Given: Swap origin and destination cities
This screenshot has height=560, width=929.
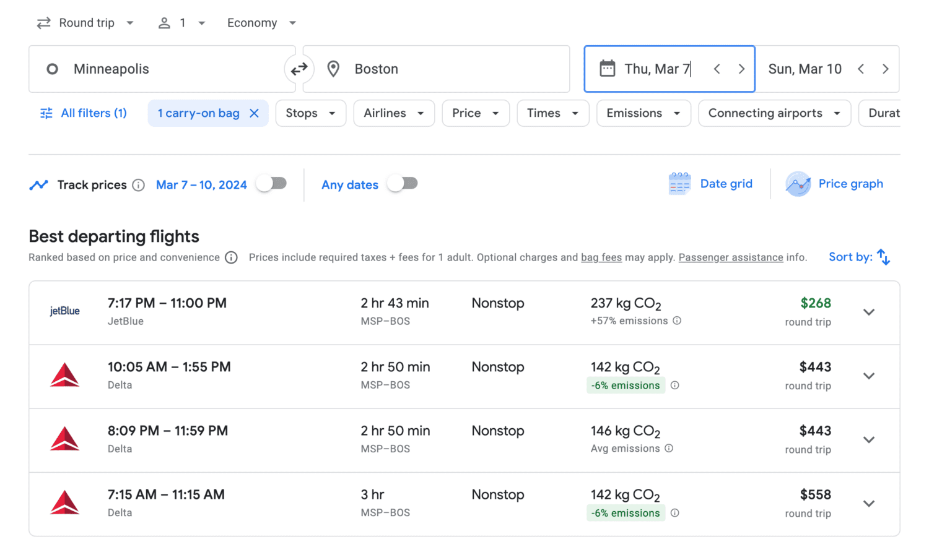Looking at the screenshot, I should 299,69.
